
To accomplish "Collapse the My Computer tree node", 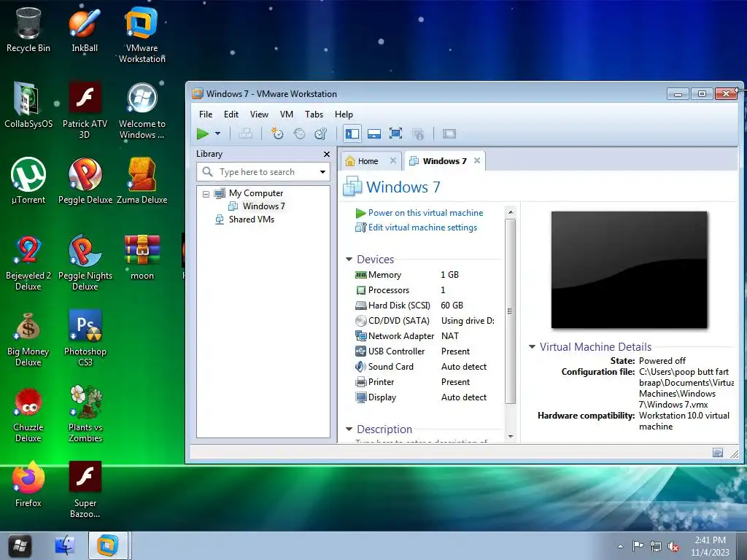I will pos(206,194).
